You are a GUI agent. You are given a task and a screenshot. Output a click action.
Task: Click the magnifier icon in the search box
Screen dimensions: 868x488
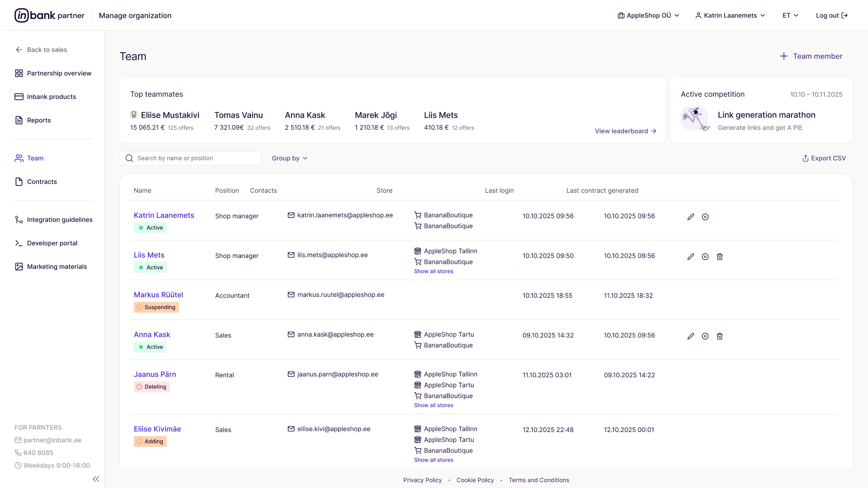coord(129,158)
